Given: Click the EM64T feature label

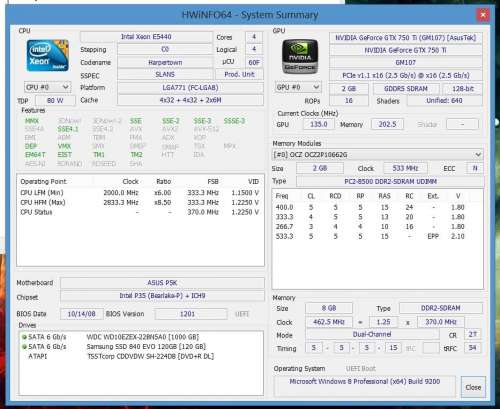Looking at the screenshot, I should (35, 155).
